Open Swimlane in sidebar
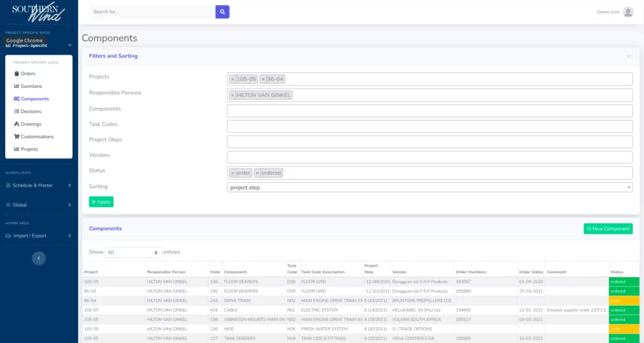Viewport: 644px width, 343px height. 28,86
